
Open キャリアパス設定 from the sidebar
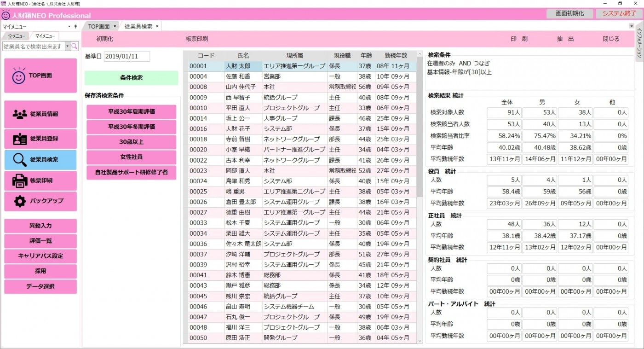40,256
